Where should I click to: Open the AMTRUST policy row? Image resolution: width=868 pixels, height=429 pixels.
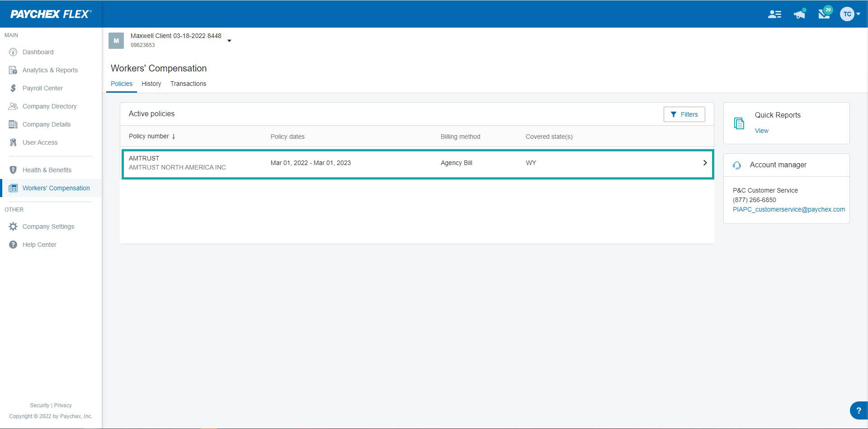click(x=418, y=164)
